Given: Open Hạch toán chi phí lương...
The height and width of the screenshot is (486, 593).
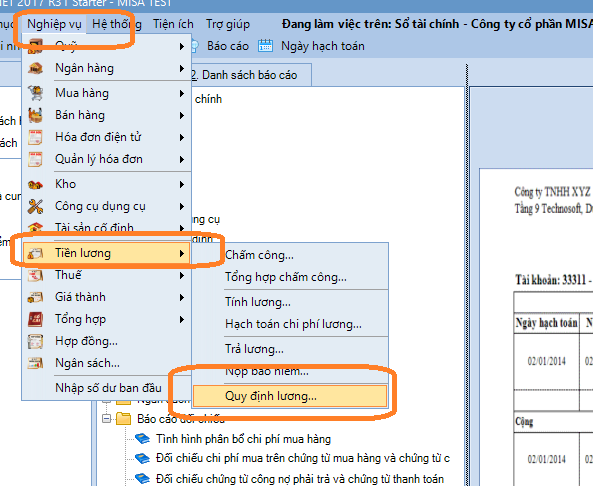Looking at the screenshot, I should coord(290,324).
